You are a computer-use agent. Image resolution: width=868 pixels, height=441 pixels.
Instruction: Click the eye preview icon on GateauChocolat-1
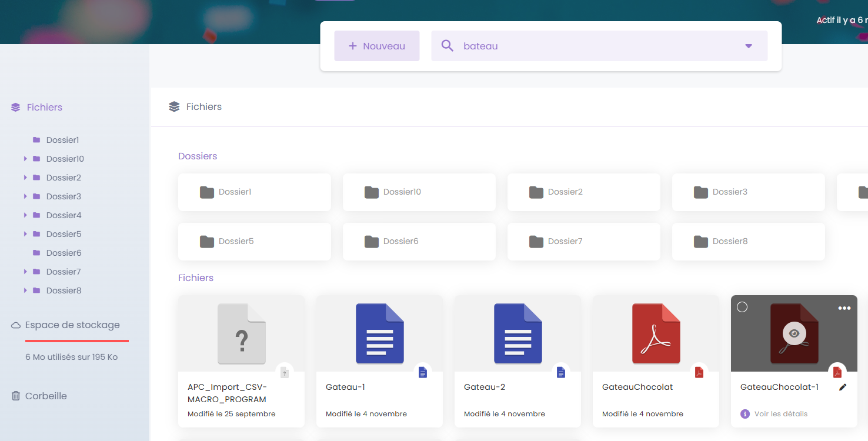(x=794, y=333)
